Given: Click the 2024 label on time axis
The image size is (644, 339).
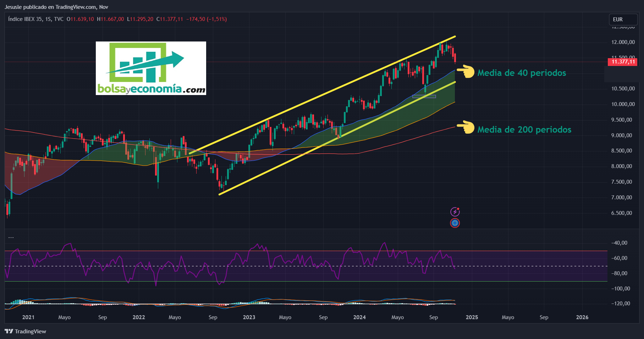Looking at the screenshot, I should pyautogui.click(x=359, y=317).
